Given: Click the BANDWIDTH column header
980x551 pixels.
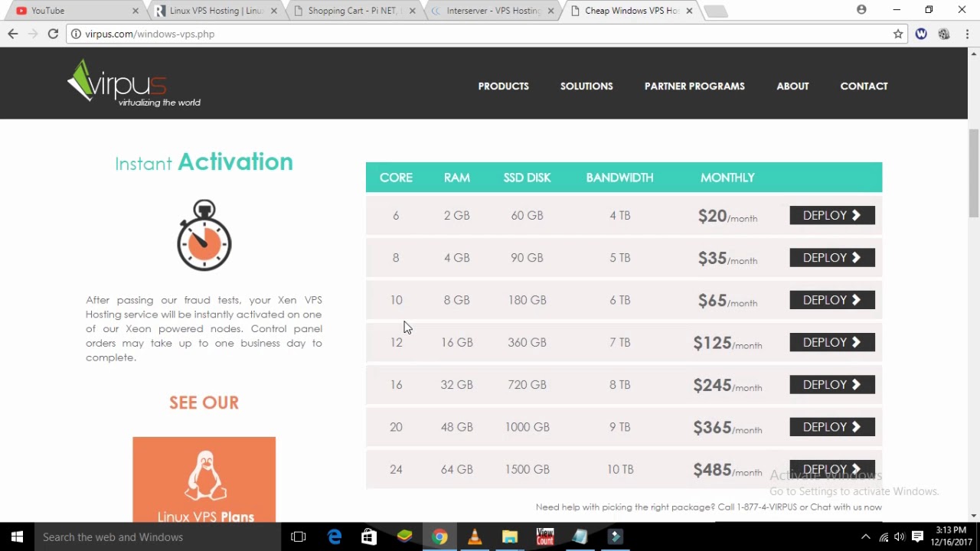Looking at the screenshot, I should 619,178.
